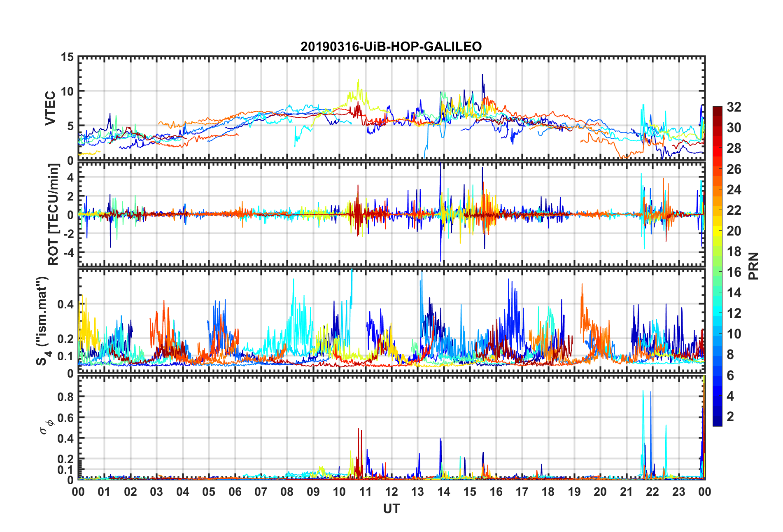Click colorbar tick label 30
The width and height of the screenshot is (783, 532).
coord(734,128)
